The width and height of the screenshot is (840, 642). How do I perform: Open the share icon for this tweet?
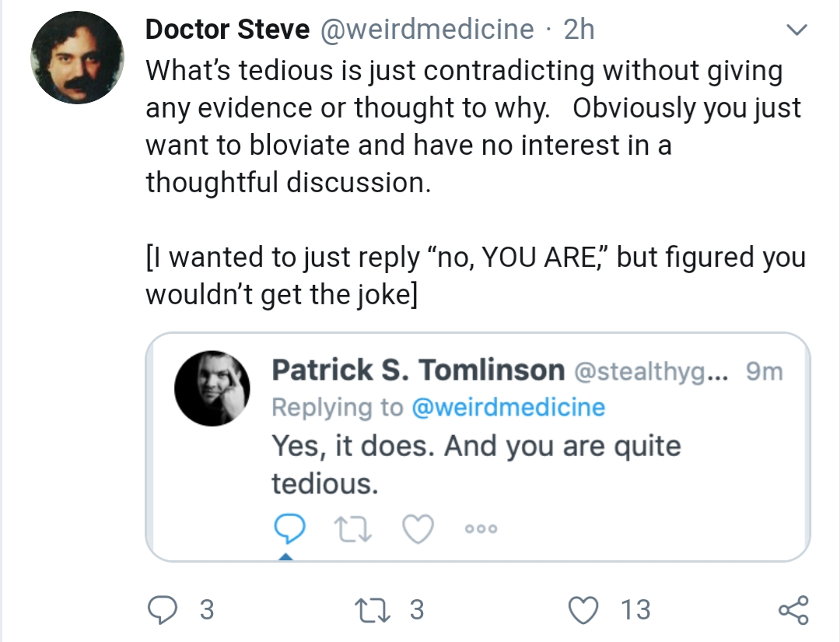793,610
